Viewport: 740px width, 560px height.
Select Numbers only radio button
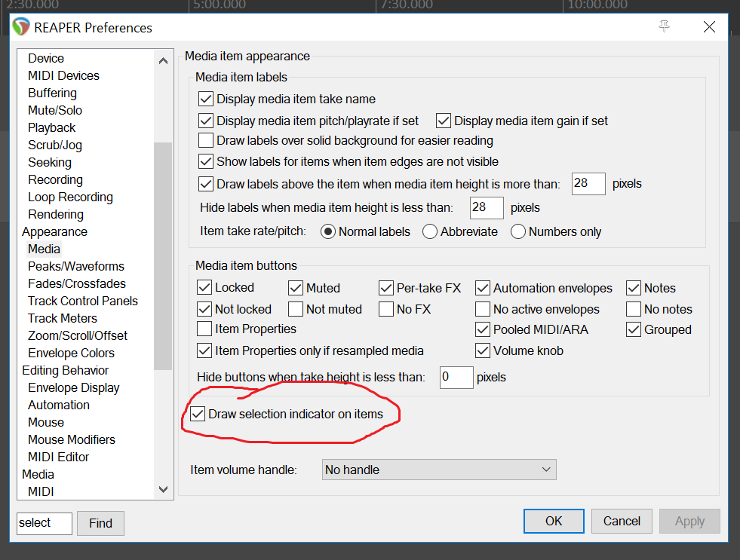pyautogui.click(x=517, y=231)
